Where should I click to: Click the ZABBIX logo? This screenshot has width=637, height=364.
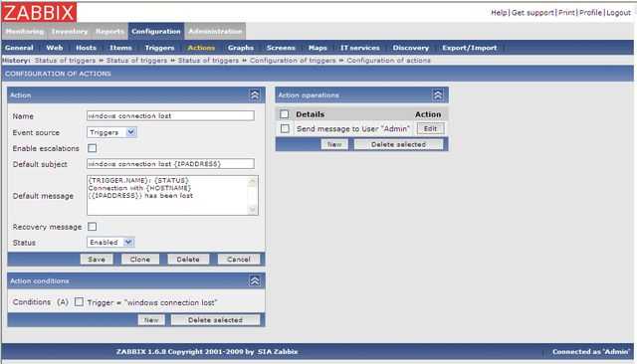click(x=39, y=12)
